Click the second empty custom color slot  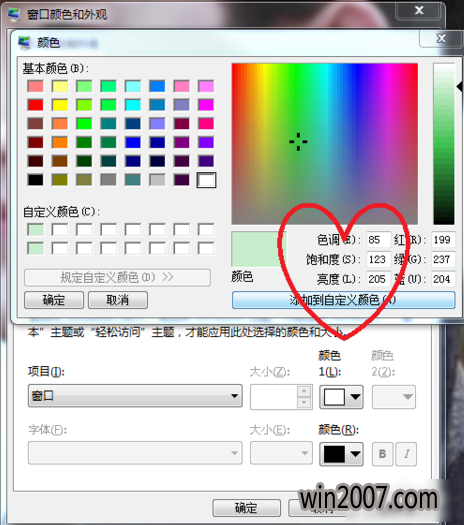click(x=84, y=230)
